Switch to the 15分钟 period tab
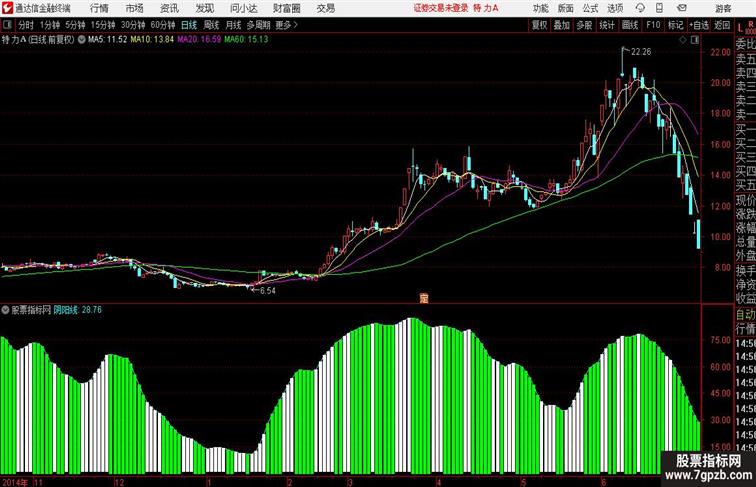The image size is (756, 487). pos(103,25)
